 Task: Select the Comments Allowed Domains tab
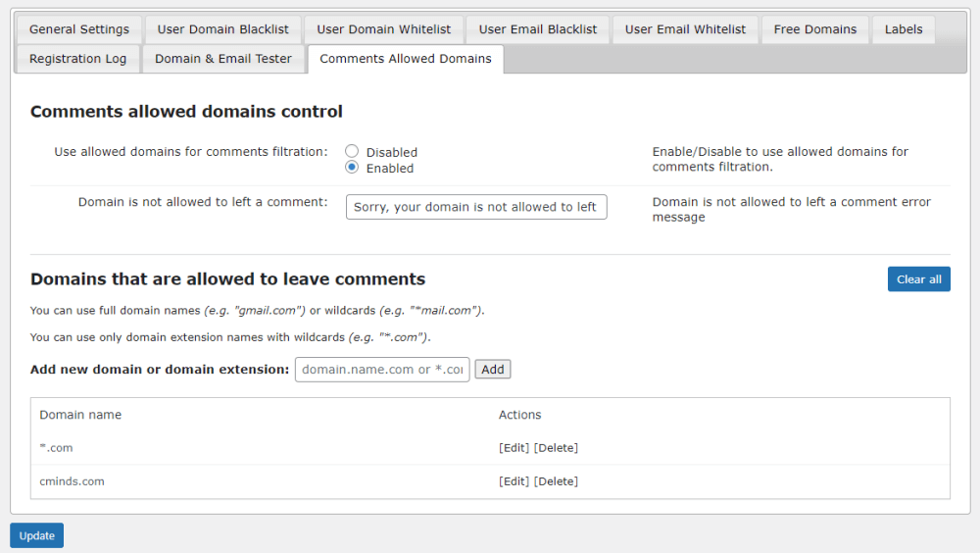[x=405, y=59]
